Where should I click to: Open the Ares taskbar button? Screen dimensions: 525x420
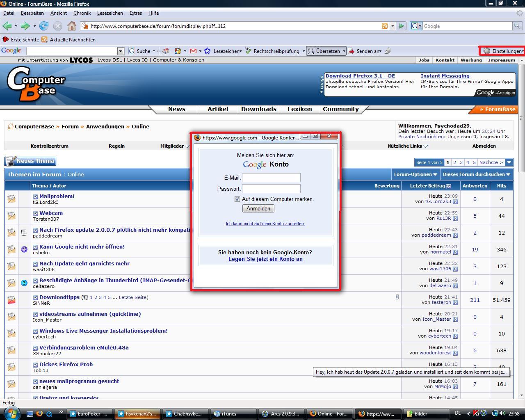(x=283, y=413)
